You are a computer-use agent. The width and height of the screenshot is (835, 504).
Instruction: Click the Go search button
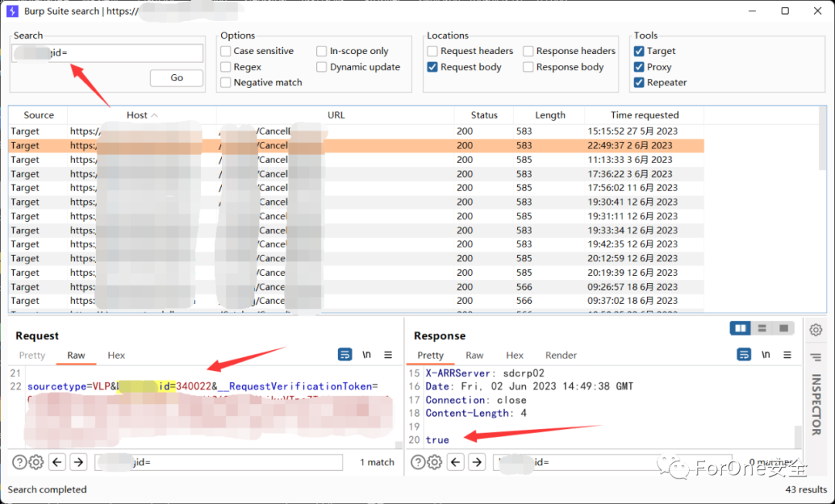click(x=176, y=78)
